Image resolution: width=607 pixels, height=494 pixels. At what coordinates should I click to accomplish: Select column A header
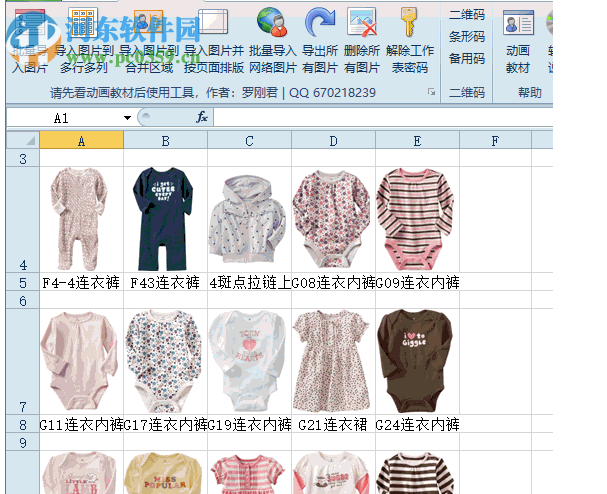pyautogui.click(x=81, y=141)
